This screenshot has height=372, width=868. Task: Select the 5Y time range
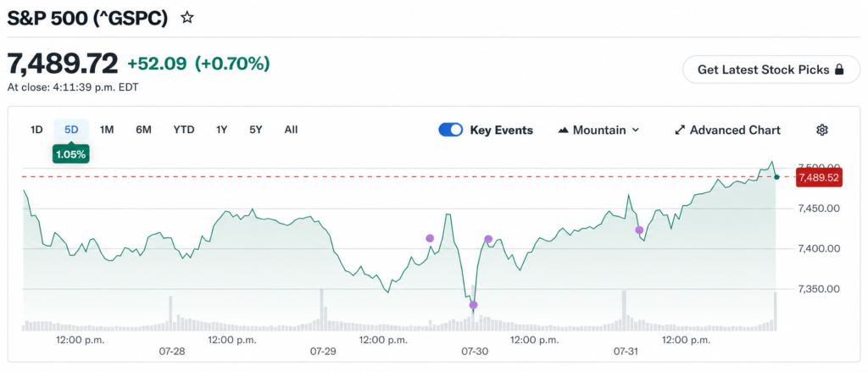256,130
